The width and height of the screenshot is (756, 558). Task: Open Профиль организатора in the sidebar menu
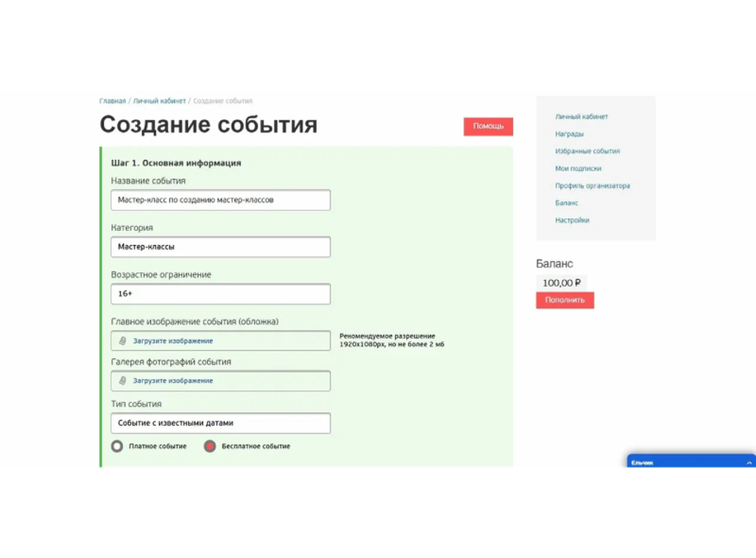(x=592, y=186)
